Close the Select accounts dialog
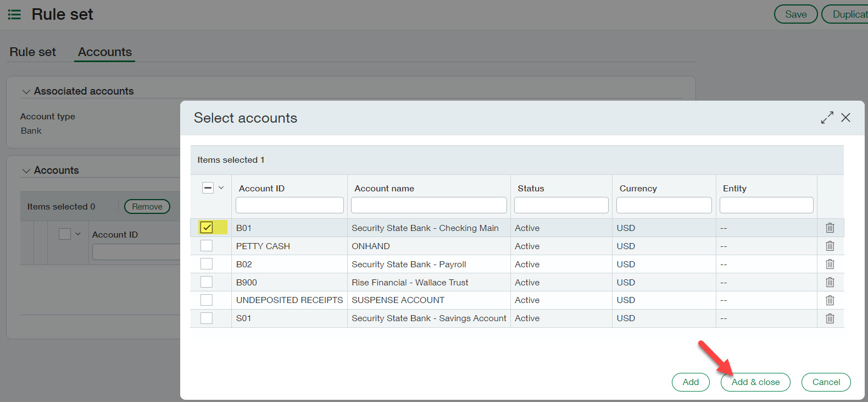 click(845, 118)
